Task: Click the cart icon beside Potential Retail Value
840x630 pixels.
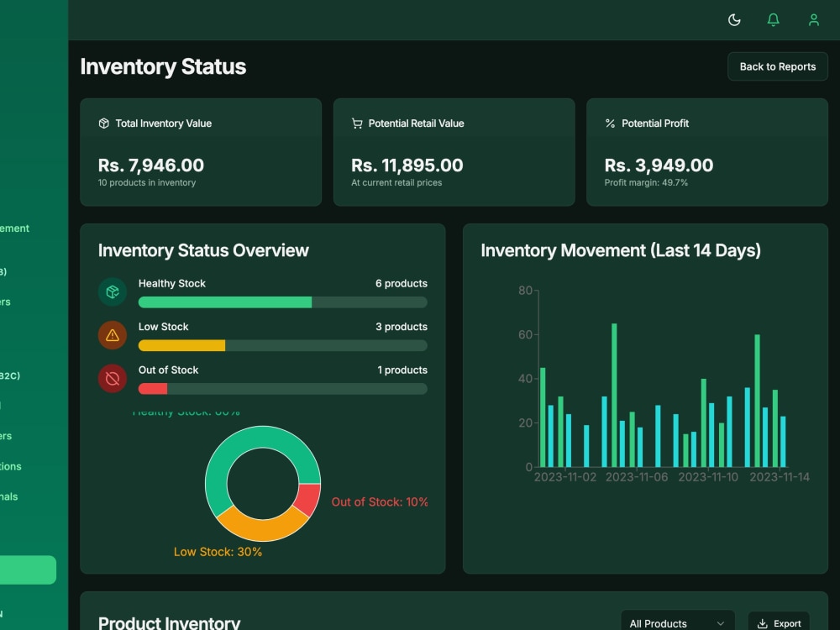Action: pos(357,123)
